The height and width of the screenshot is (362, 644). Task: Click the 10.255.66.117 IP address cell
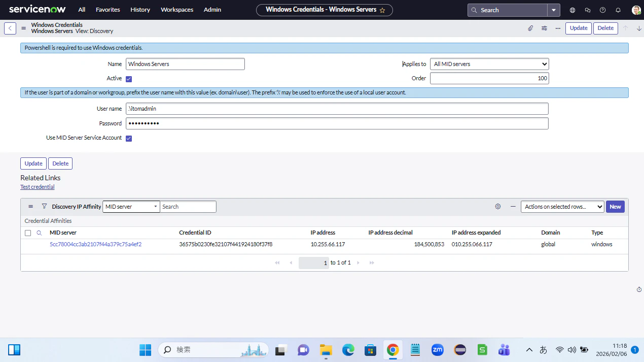[328, 244]
